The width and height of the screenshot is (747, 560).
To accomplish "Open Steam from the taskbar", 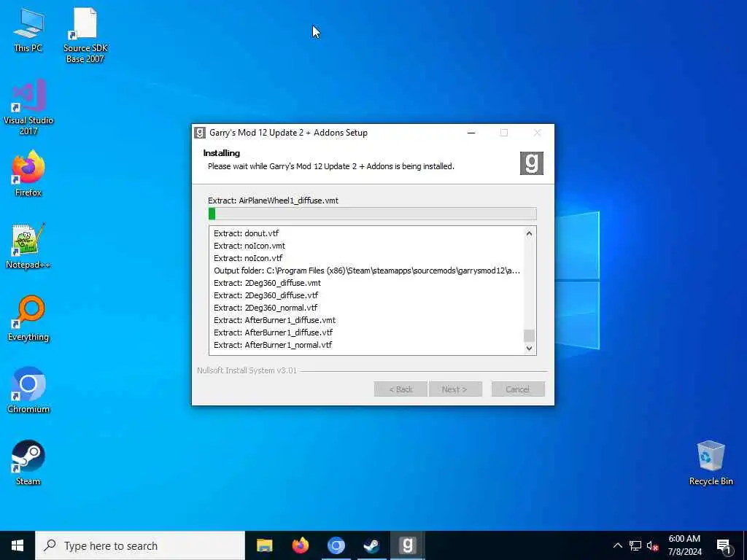I will [371, 545].
